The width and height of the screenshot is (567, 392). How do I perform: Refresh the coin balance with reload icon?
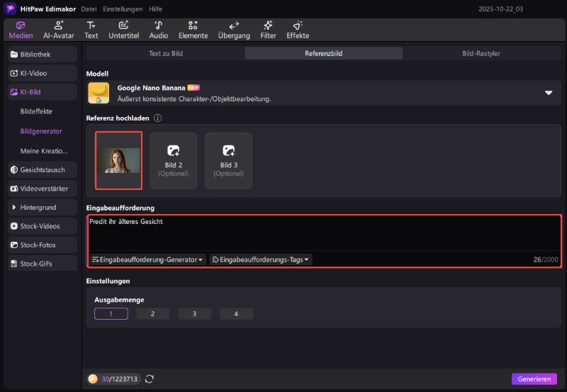pyautogui.click(x=150, y=379)
